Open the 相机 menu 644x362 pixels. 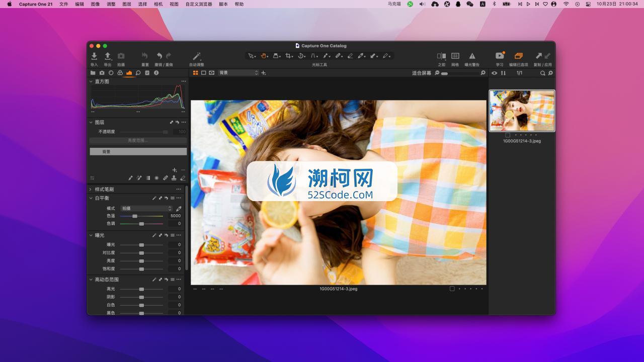coord(158,4)
